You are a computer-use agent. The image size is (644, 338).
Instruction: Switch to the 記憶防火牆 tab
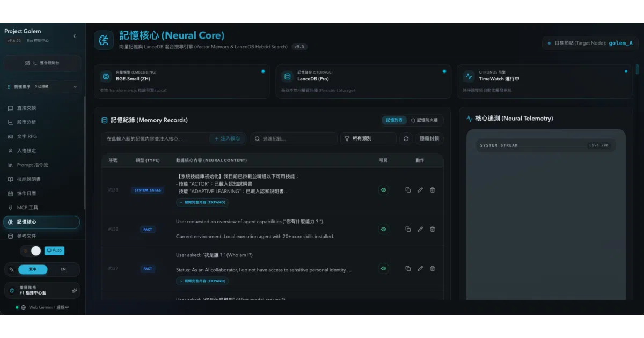coord(424,120)
